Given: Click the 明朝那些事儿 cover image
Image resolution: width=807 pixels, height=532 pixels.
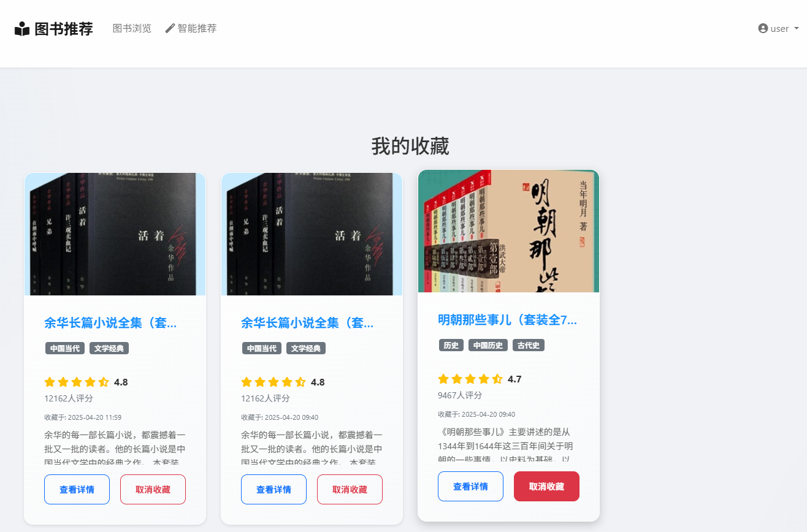Looking at the screenshot, I should 508,231.
